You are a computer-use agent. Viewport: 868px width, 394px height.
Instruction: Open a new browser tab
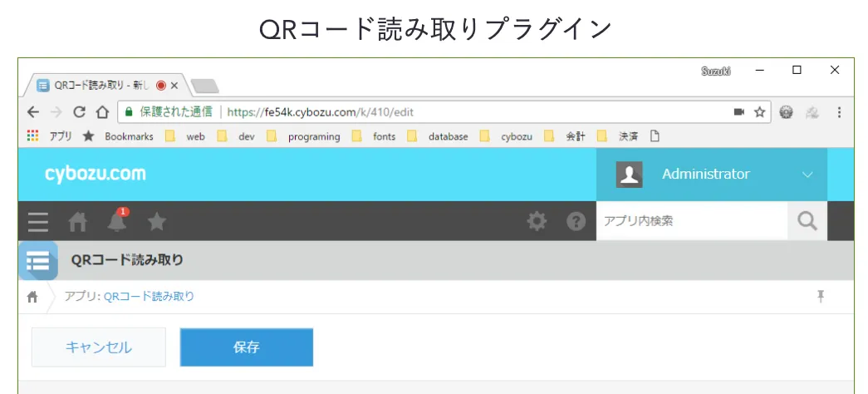tap(204, 85)
